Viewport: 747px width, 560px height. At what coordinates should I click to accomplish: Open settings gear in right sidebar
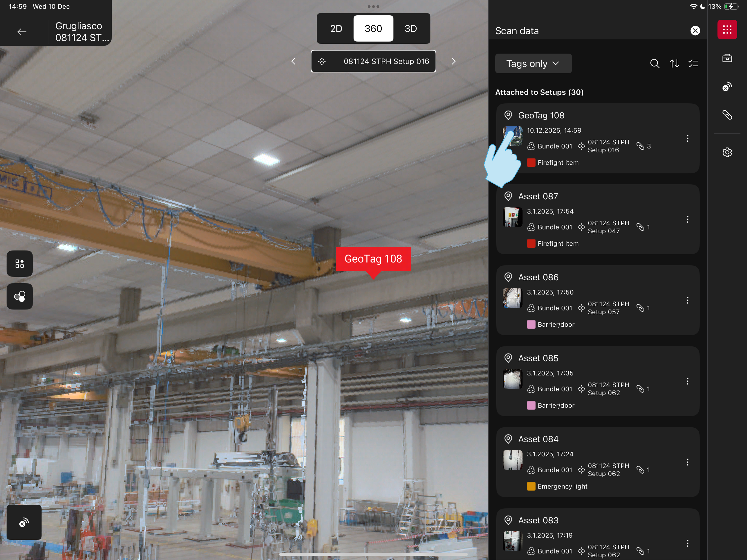(727, 152)
